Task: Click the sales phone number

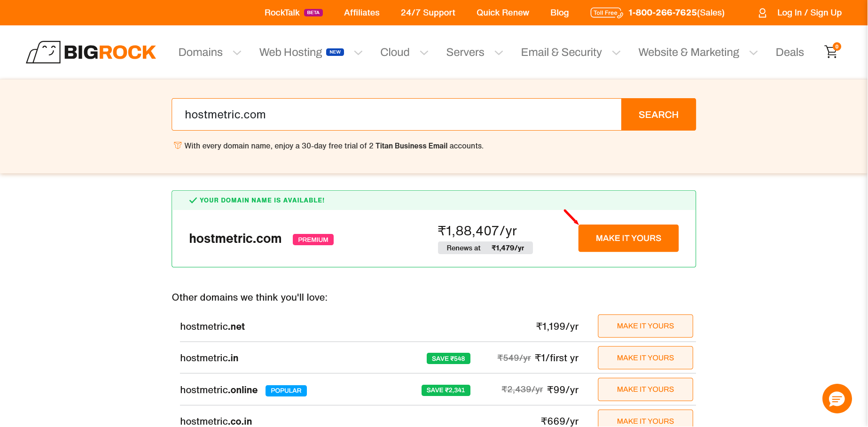Action: click(x=676, y=13)
